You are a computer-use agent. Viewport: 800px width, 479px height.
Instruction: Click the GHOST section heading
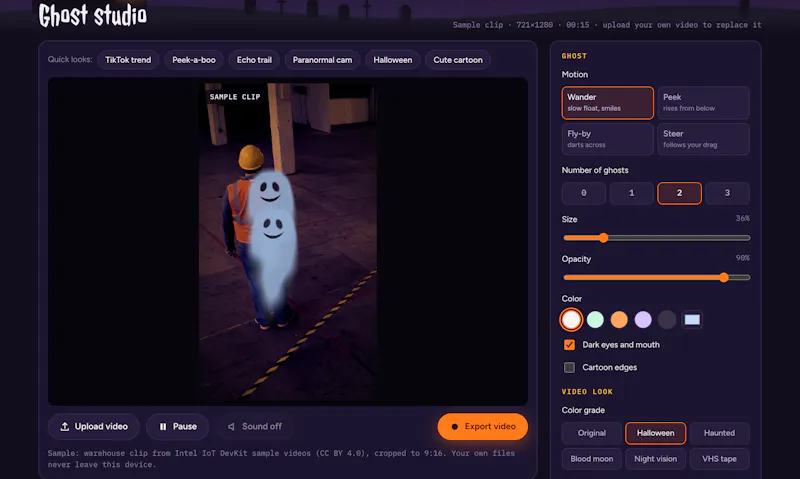tap(574, 56)
